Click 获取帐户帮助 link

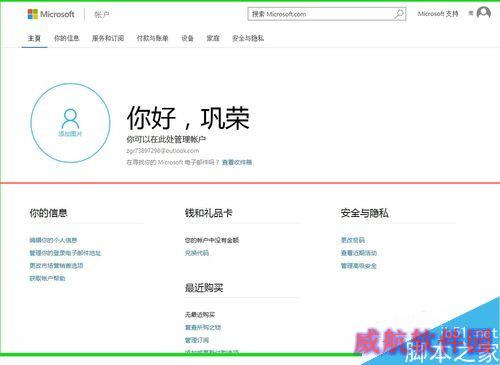[x=47, y=278]
